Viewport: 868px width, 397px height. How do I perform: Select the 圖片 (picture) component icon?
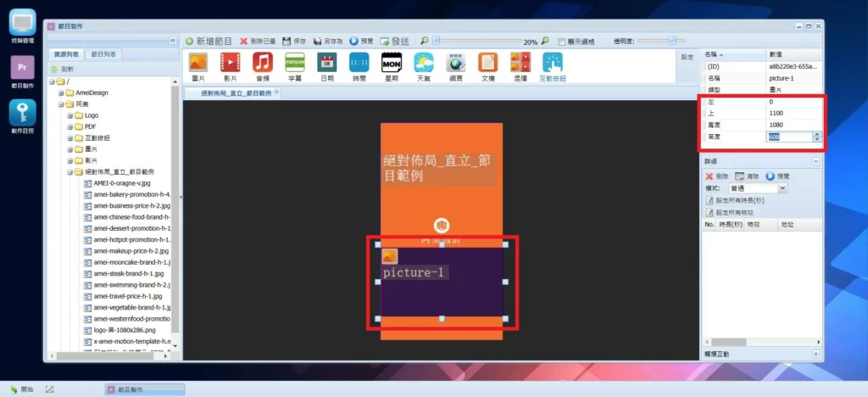pos(198,63)
